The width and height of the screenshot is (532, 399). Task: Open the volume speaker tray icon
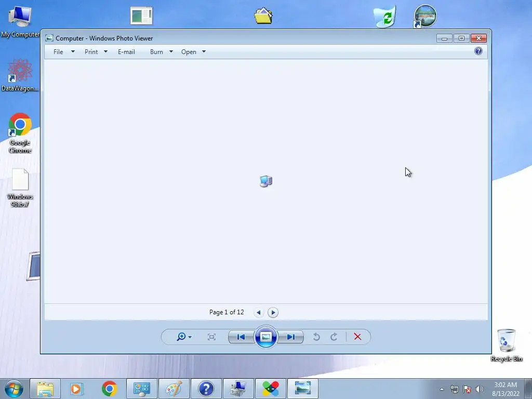click(479, 389)
